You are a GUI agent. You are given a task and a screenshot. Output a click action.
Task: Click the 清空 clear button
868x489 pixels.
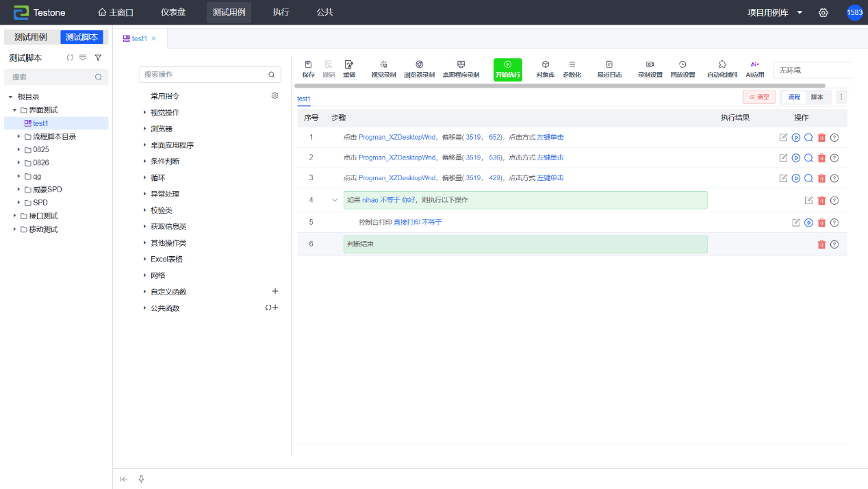[759, 97]
